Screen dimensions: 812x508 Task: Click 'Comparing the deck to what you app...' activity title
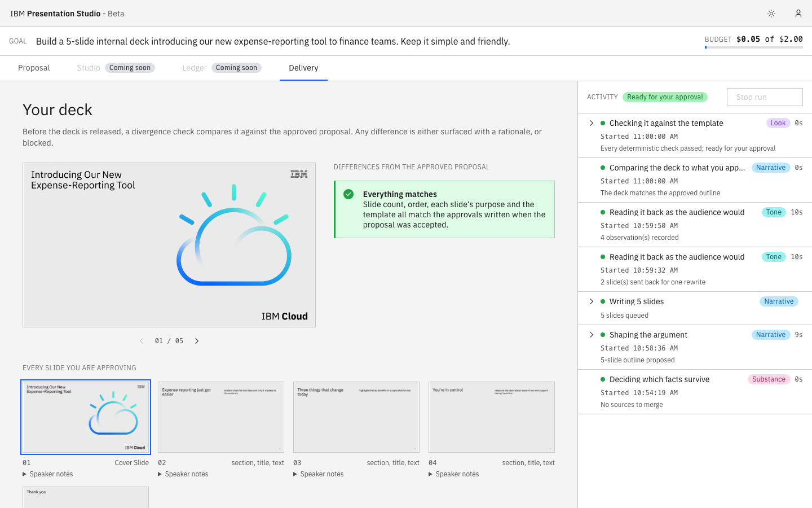(x=677, y=168)
